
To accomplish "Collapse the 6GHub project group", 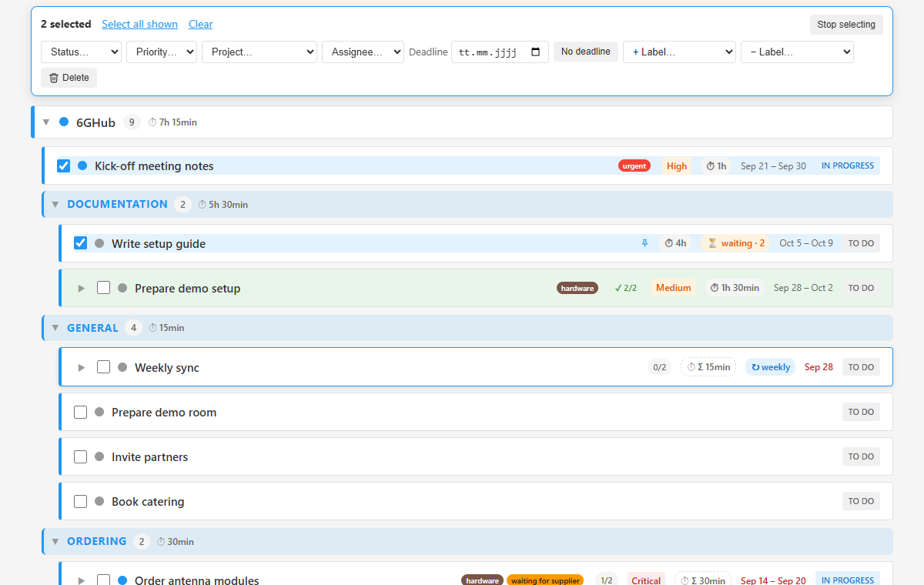I will pyautogui.click(x=46, y=122).
